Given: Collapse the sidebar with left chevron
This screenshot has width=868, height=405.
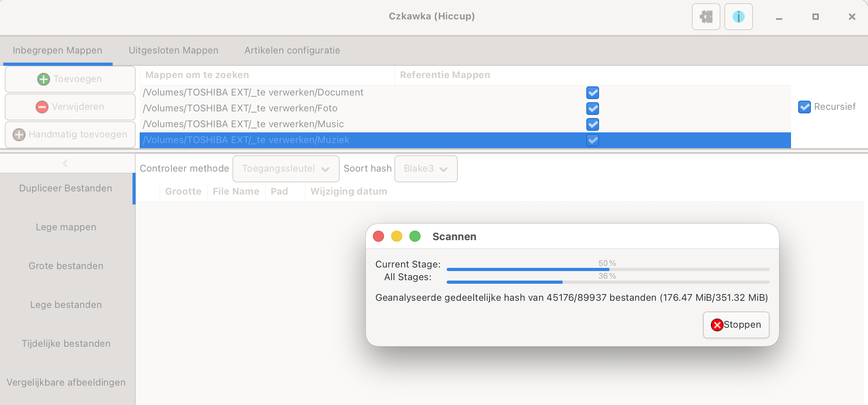Looking at the screenshot, I should coord(65,163).
